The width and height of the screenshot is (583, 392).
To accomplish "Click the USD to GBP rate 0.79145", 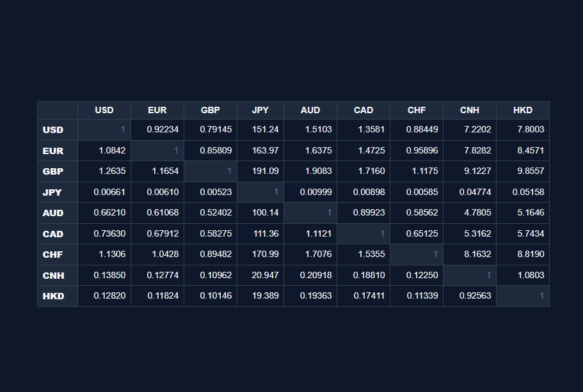I will (x=211, y=130).
